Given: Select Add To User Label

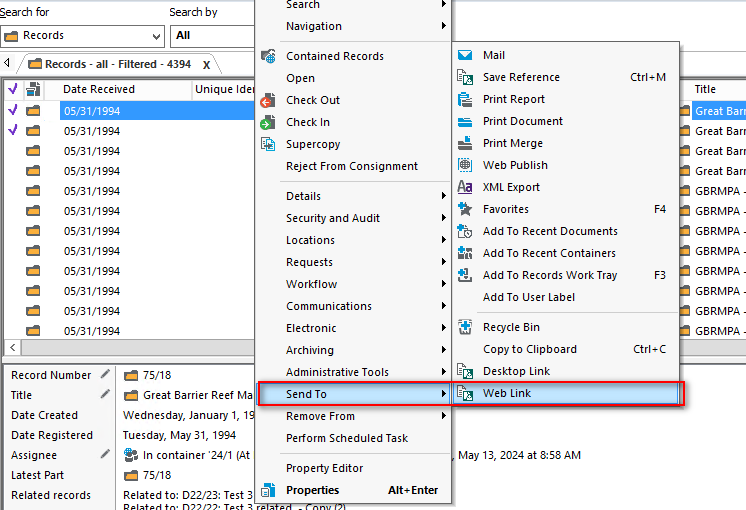Looking at the screenshot, I should (x=566, y=297).
